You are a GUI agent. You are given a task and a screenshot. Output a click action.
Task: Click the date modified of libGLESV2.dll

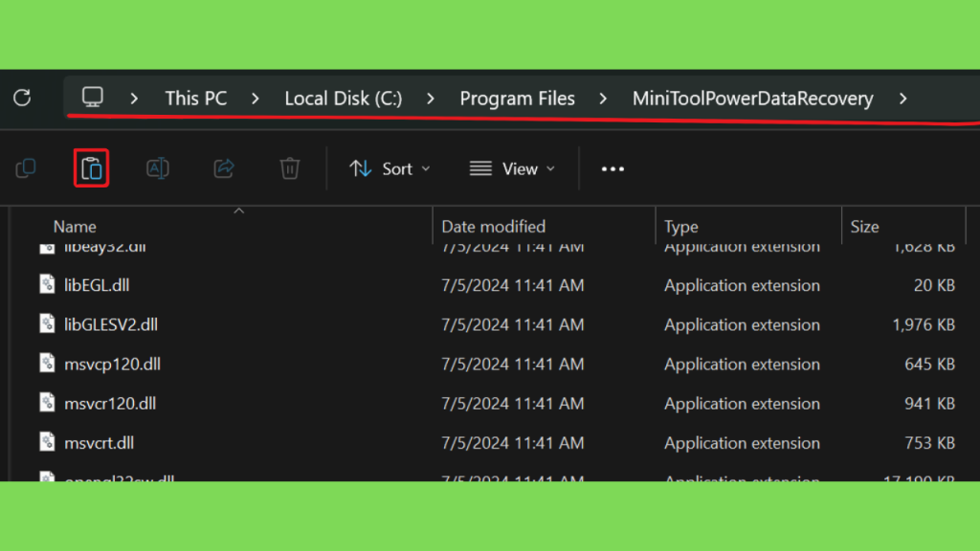(x=513, y=324)
